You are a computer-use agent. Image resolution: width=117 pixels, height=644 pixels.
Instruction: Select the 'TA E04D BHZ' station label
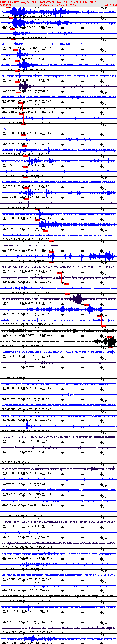(9, 473)
